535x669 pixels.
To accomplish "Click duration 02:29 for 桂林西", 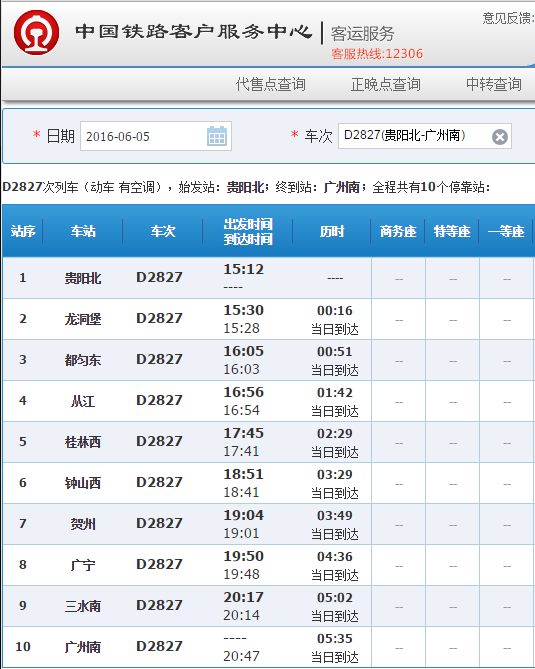I will pyautogui.click(x=334, y=433).
